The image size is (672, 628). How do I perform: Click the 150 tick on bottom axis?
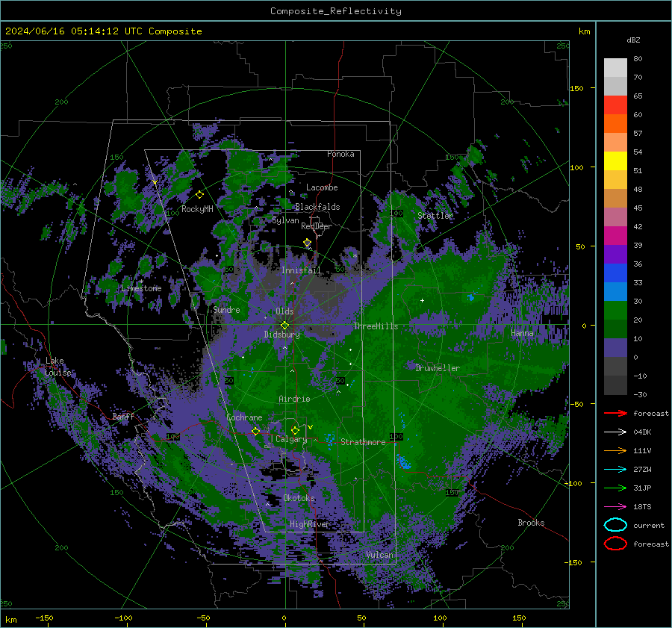pyautogui.click(x=519, y=618)
